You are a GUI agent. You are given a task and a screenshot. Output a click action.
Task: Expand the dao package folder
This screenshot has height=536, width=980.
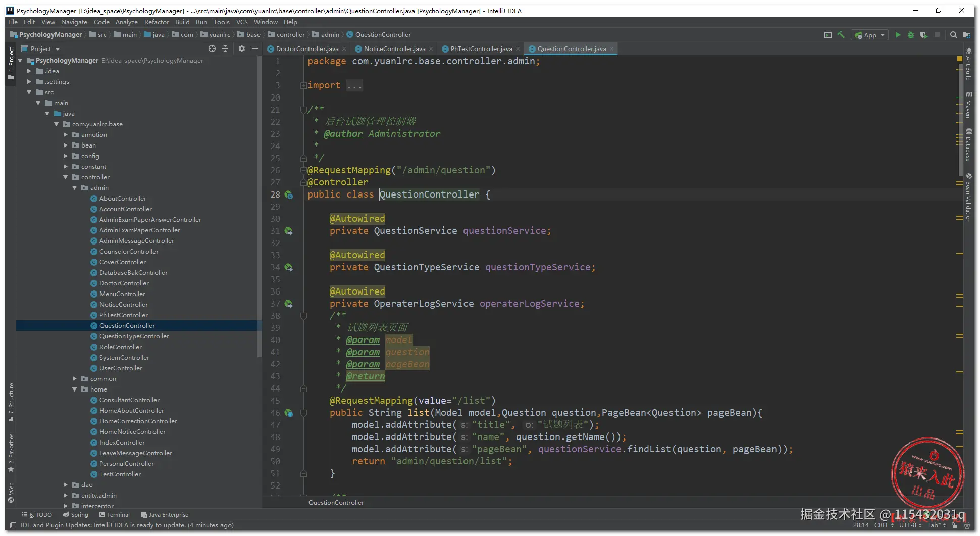pos(66,484)
